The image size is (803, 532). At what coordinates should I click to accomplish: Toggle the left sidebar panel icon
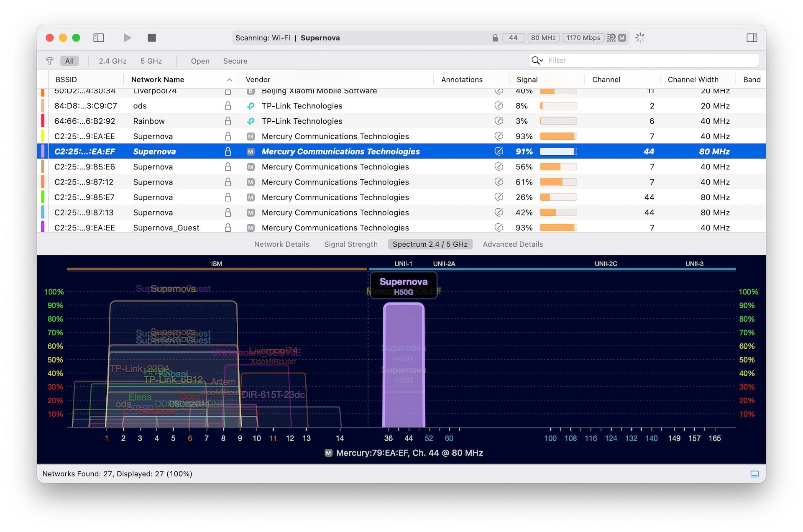point(99,38)
